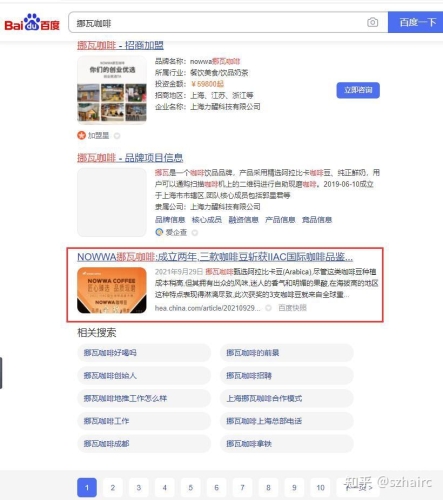Open the 挪瓦咖啡 - 招商加盟 result link

(x=120, y=45)
